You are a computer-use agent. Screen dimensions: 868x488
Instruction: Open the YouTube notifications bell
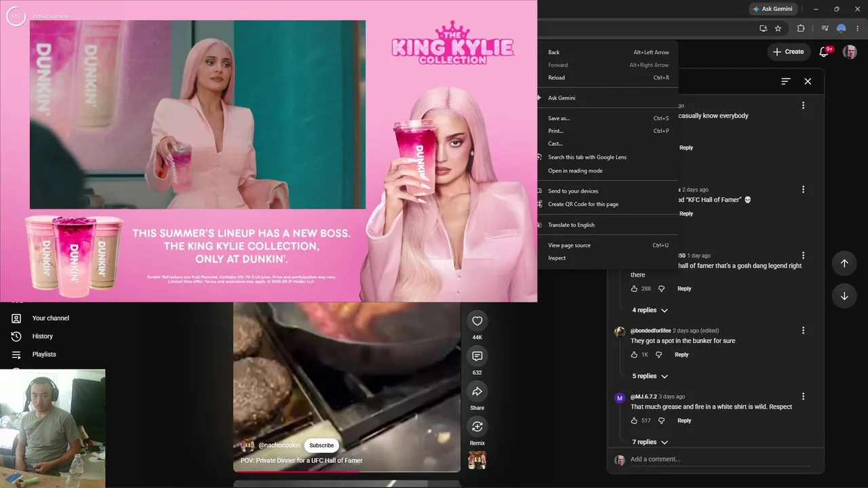tap(825, 52)
